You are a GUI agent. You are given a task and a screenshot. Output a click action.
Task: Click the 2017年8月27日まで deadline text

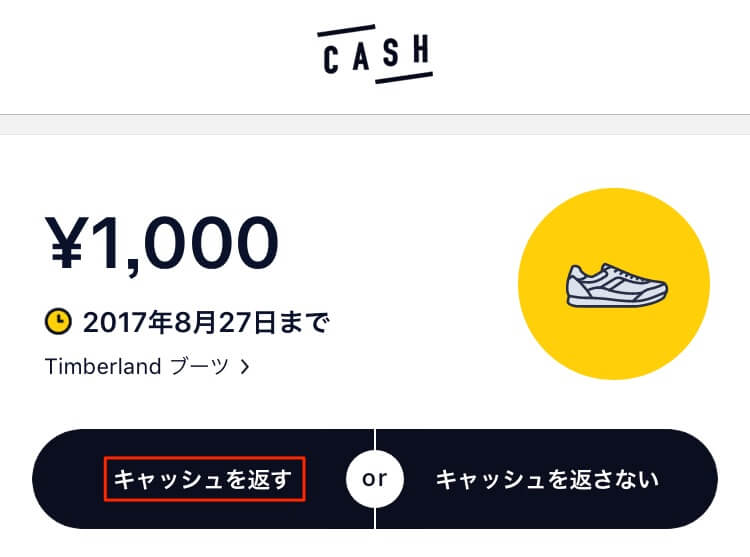point(206,322)
